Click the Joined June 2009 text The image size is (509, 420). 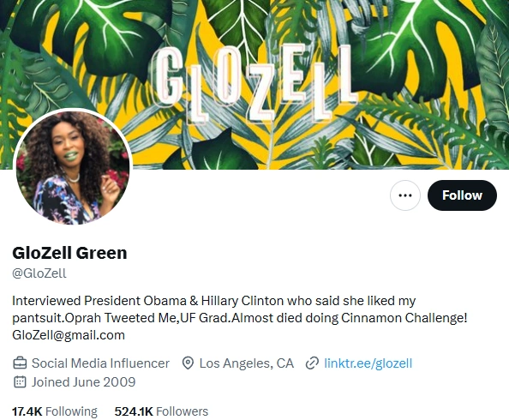pos(83,382)
